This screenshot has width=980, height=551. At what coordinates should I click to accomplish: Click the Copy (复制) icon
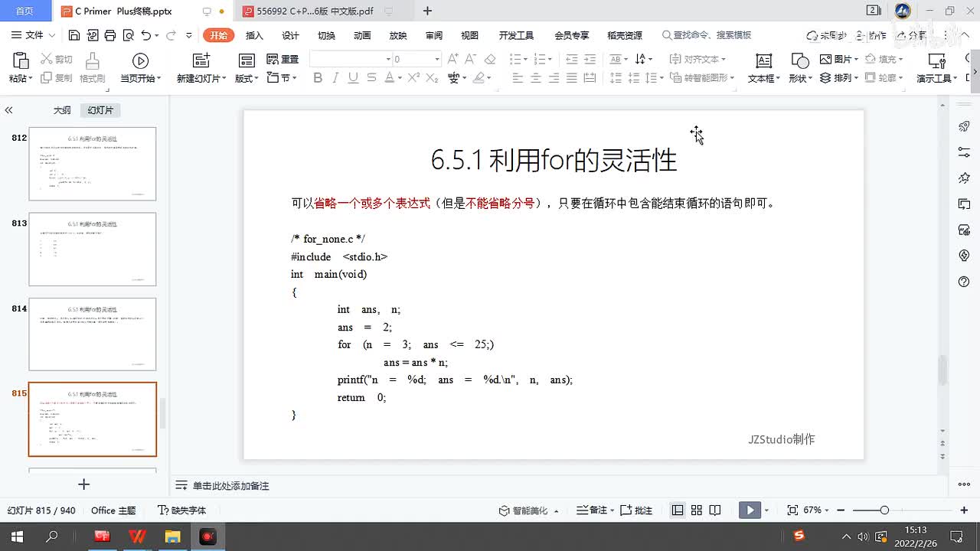click(46, 77)
